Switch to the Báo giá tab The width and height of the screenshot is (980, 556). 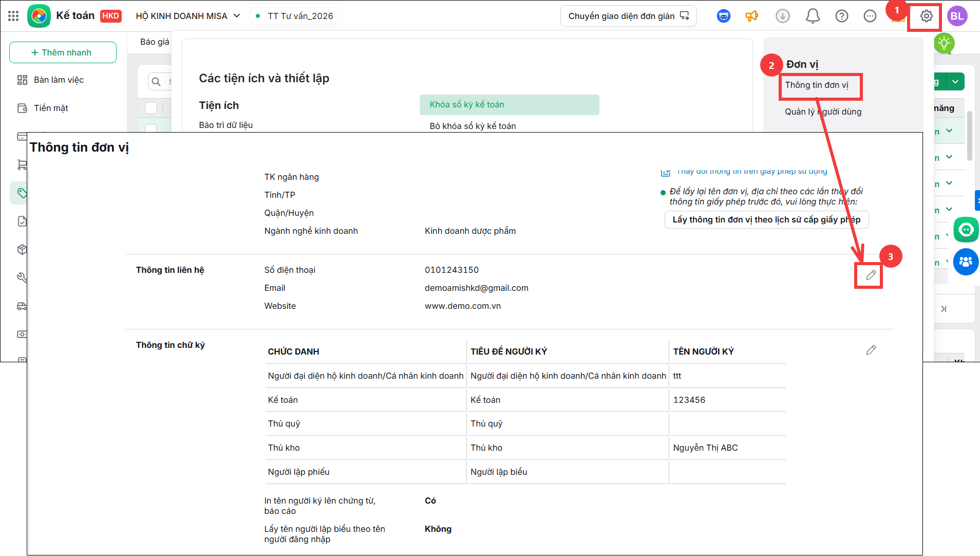click(x=155, y=42)
